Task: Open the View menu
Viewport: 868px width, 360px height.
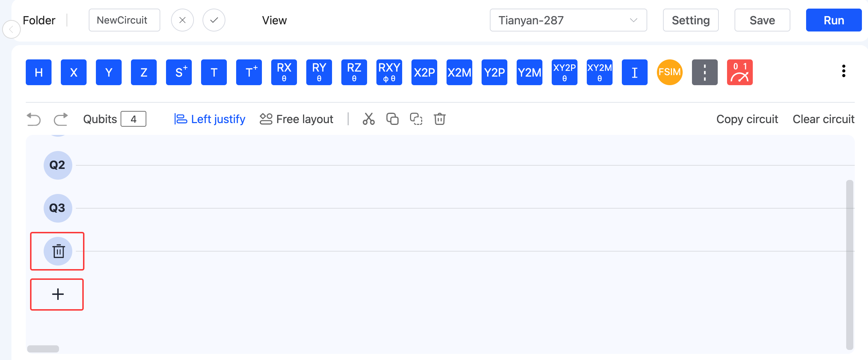Action: [x=274, y=20]
